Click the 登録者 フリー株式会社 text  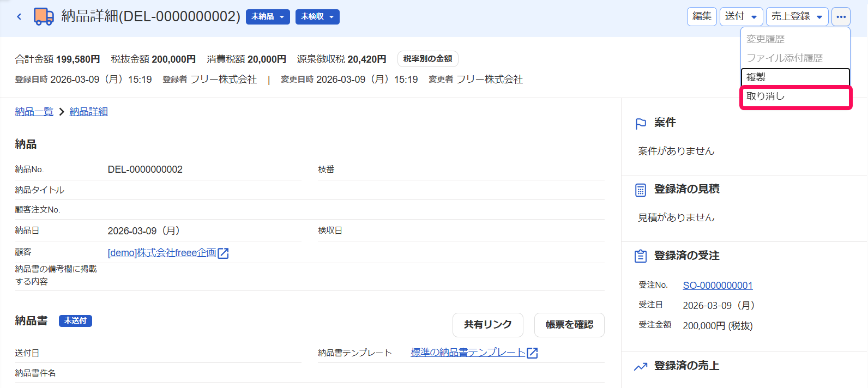click(x=209, y=80)
